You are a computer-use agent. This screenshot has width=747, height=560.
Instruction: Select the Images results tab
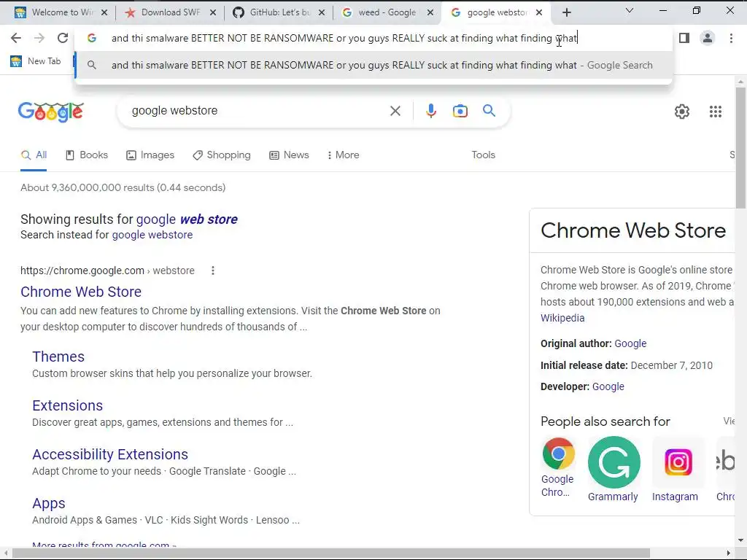click(x=150, y=155)
